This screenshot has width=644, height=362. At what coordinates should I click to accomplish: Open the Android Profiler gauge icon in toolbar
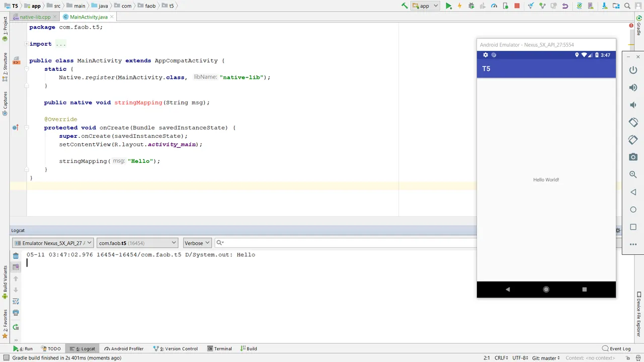494,6
